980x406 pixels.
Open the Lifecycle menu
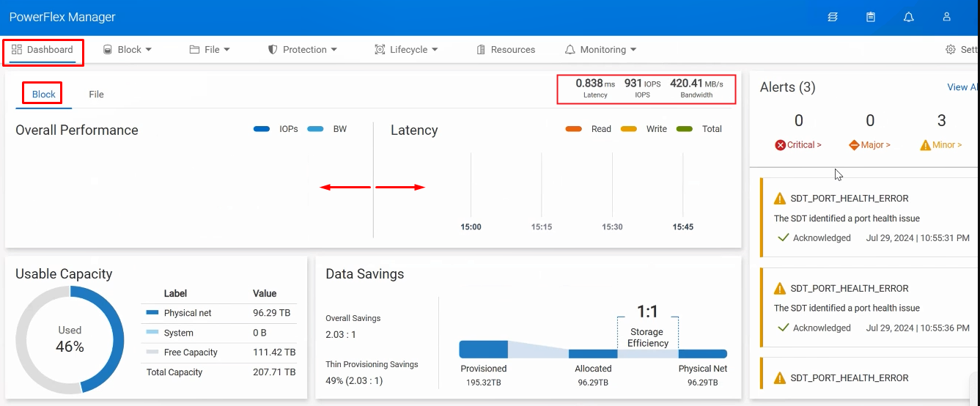[406, 50]
